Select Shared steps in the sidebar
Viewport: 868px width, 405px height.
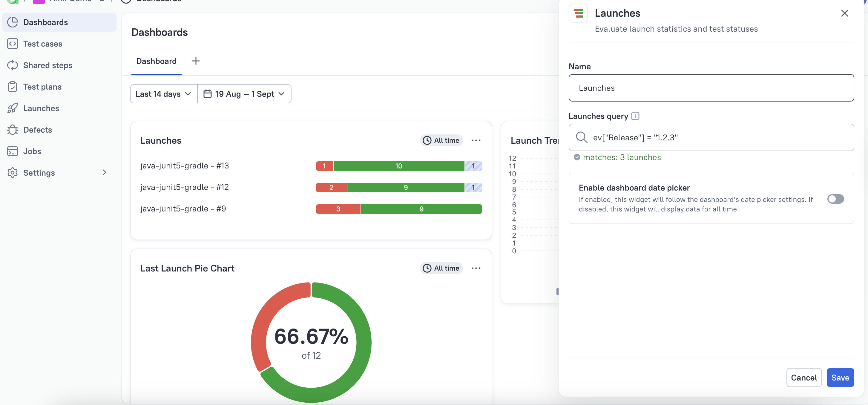47,65
